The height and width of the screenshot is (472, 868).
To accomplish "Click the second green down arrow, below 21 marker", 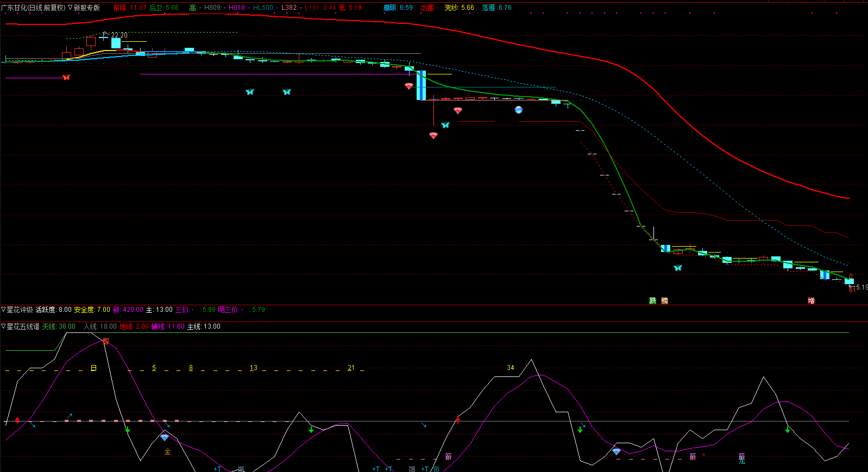I will (311, 430).
